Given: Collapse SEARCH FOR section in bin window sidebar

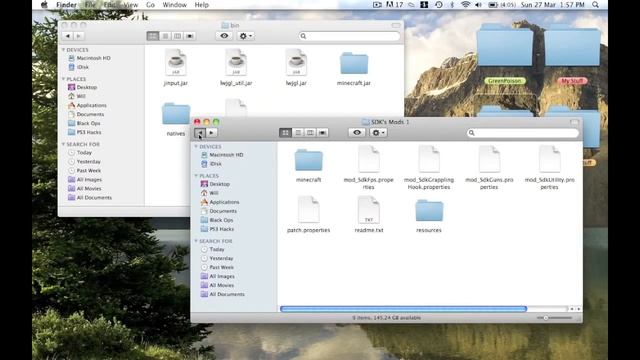Looking at the screenshot, I should click(x=64, y=144).
